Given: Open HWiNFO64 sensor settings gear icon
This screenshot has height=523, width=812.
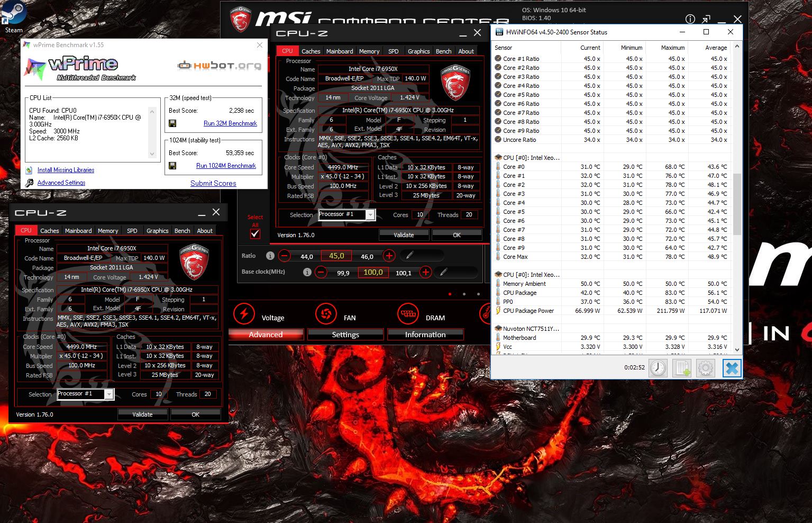Looking at the screenshot, I should pos(706,368).
